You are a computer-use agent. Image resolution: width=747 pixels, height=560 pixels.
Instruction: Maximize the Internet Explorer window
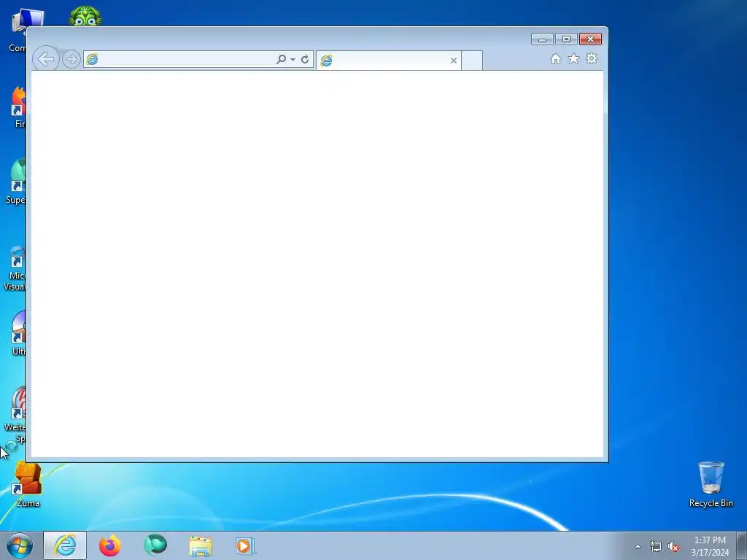tap(566, 39)
